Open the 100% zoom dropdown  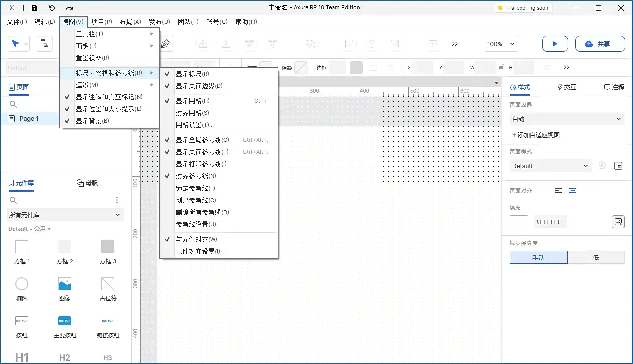pos(500,44)
